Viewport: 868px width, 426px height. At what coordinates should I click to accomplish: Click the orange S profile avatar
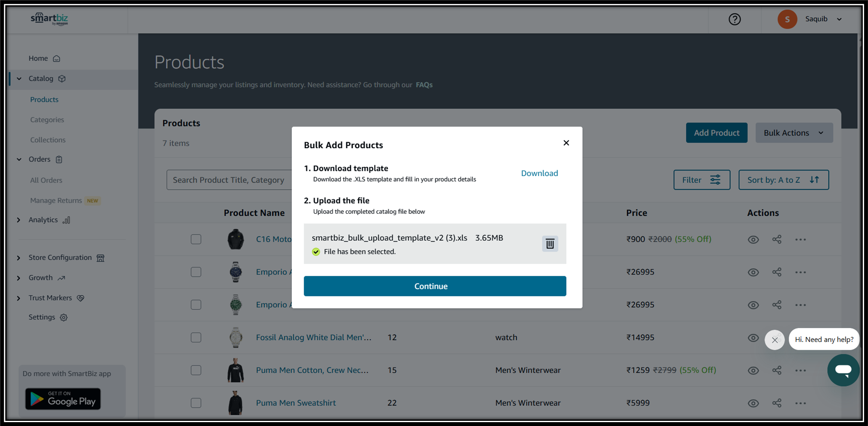(787, 19)
